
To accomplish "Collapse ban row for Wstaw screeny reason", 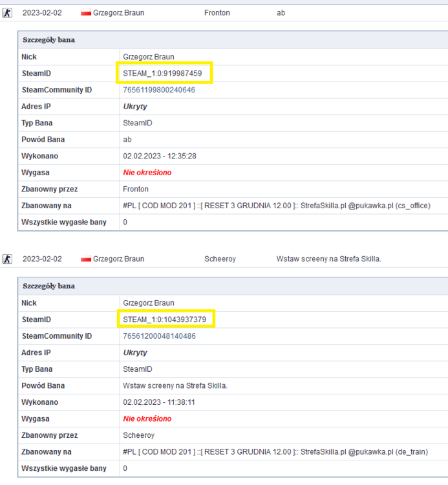I will pyautogui.click(x=224, y=259).
